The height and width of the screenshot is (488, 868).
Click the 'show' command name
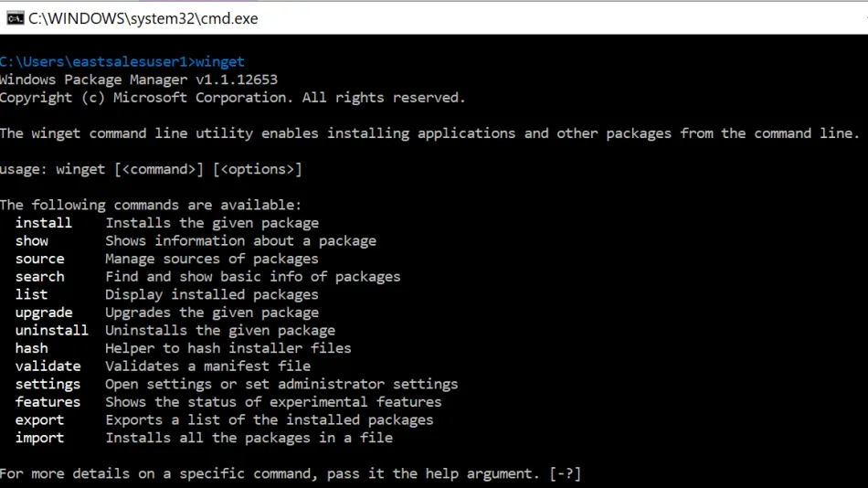[x=32, y=241]
